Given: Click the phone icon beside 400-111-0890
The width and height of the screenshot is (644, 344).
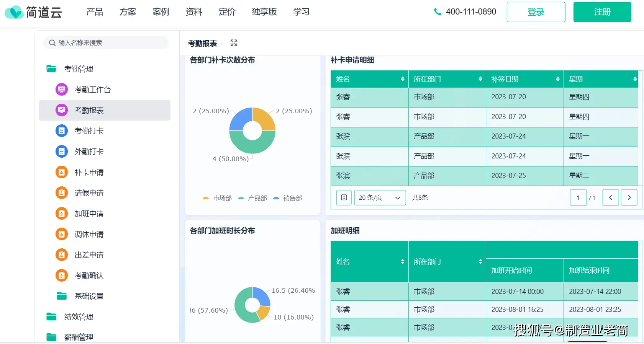Looking at the screenshot, I should click(438, 12).
